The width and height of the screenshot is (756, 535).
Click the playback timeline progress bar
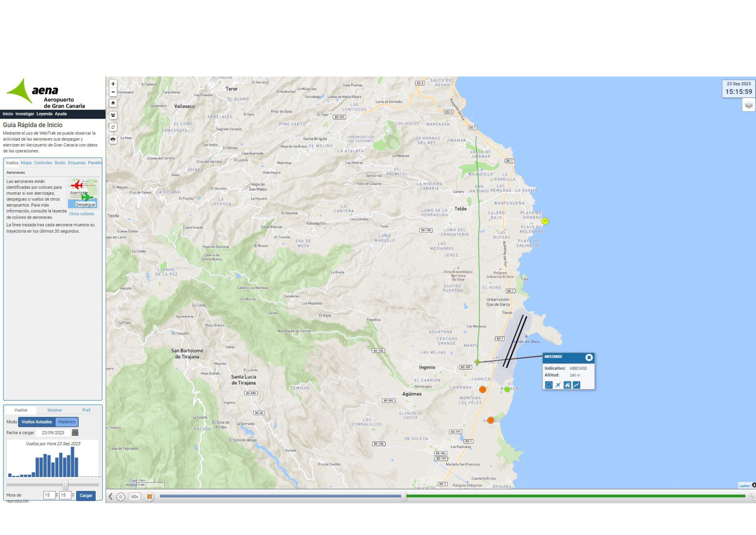pyautogui.click(x=452, y=496)
